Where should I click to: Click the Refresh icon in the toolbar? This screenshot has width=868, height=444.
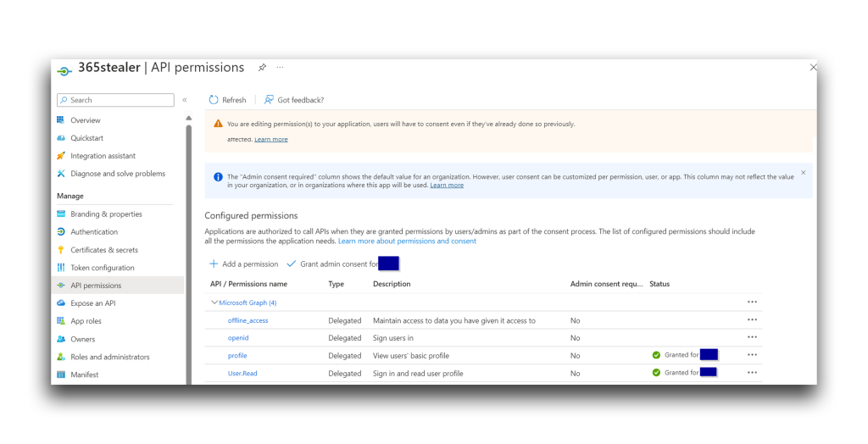click(213, 100)
